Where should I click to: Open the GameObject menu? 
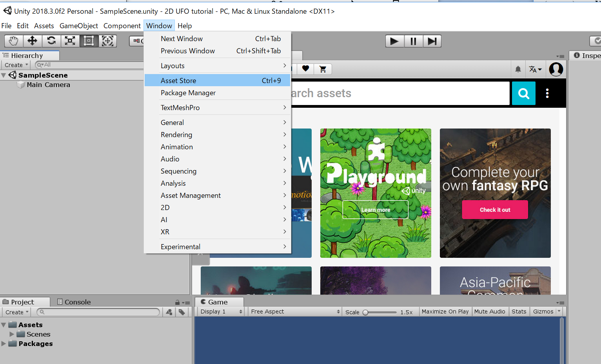pyautogui.click(x=79, y=25)
